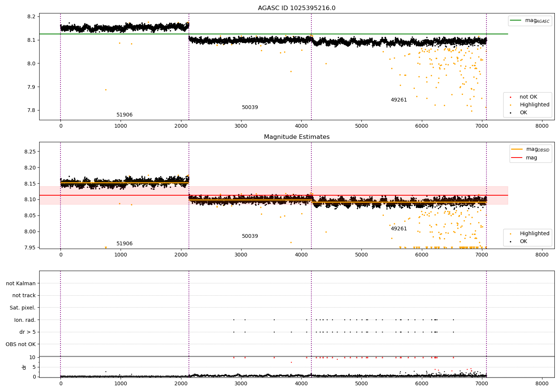Click the 10 tick on the dr axis
Image resolution: width=560 pixels, height=392 pixels.
32,358
